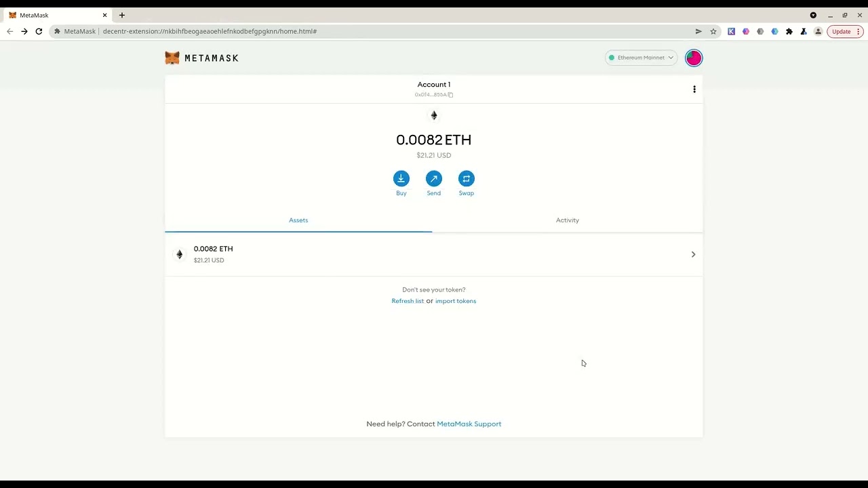Image resolution: width=868 pixels, height=488 pixels.
Task: Click the import tokens link
Action: [456, 301]
